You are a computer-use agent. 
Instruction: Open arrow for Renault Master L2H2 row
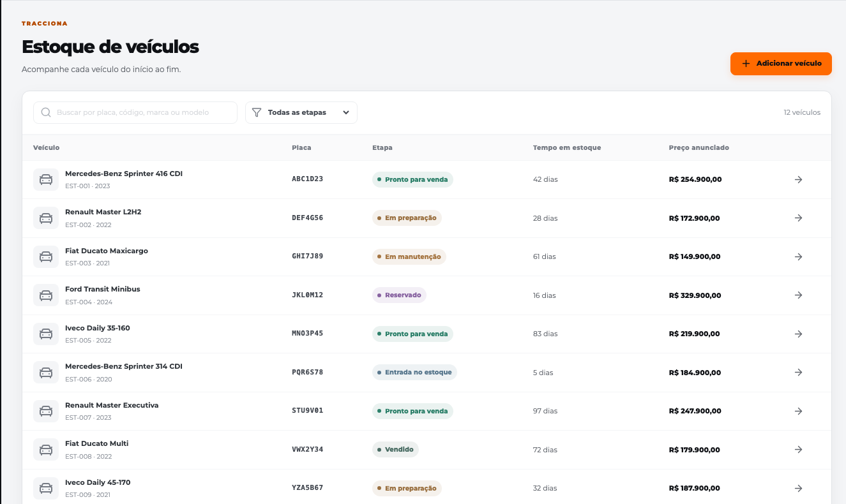tap(798, 218)
